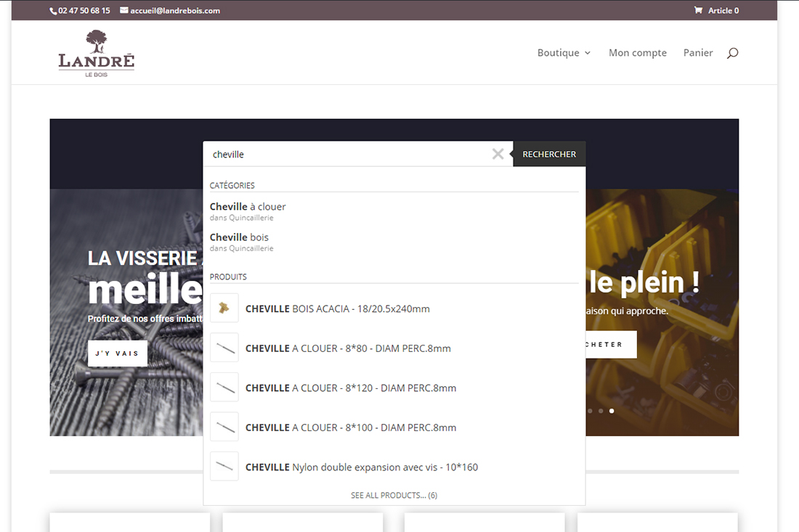Click the Landré Le Bois logo

[x=97, y=54]
